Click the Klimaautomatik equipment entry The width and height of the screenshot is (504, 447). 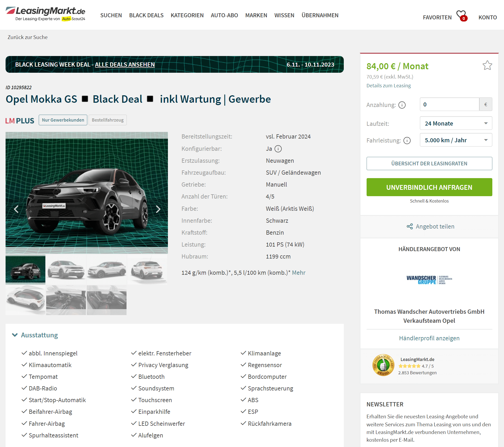tap(50, 365)
